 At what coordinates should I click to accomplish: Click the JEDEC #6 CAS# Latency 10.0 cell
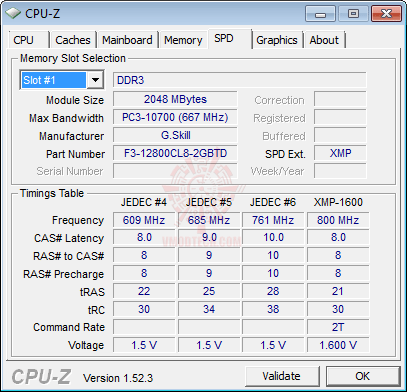pyautogui.click(x=273, y=238)
